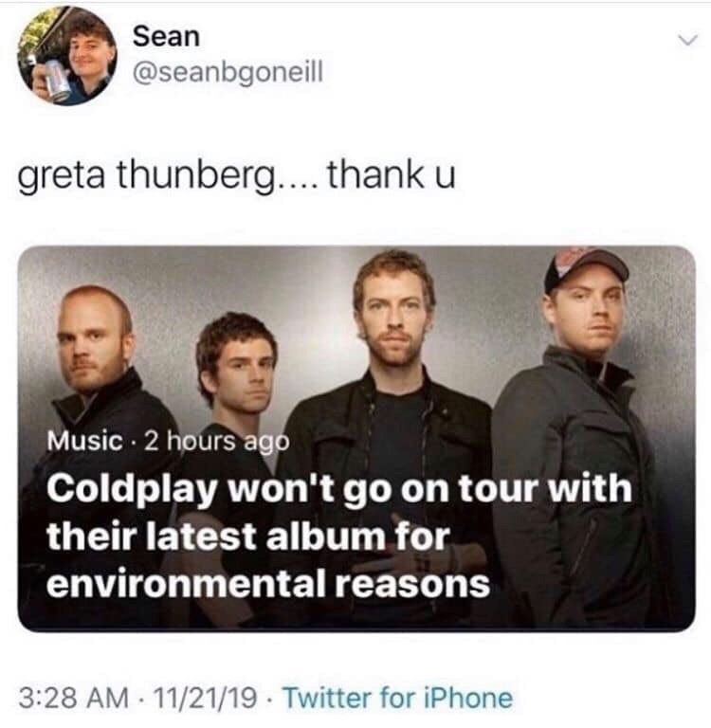Screen dimensions: 711x728
Task: Open Sean's circular profile avatar
Action: 67,56
